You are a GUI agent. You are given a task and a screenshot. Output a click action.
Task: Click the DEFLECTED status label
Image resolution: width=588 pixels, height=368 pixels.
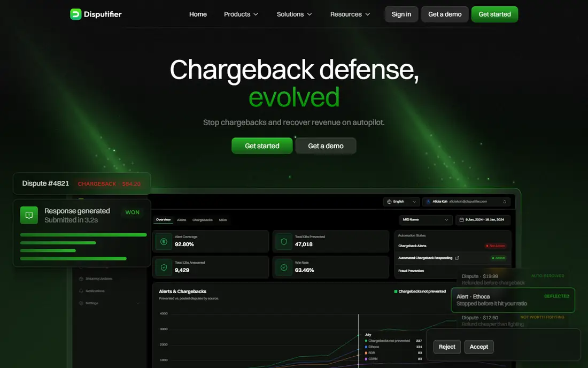click(x=556, y=296)
